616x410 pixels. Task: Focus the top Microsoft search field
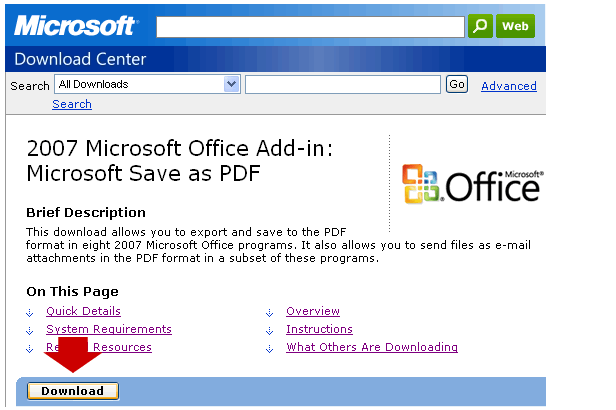[x=309, y=26]
